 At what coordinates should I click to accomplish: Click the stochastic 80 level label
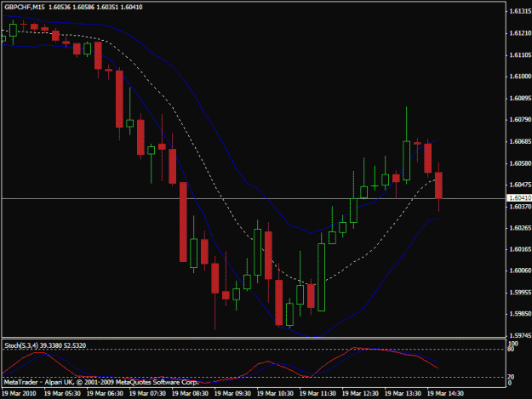[x=511, y=349]
